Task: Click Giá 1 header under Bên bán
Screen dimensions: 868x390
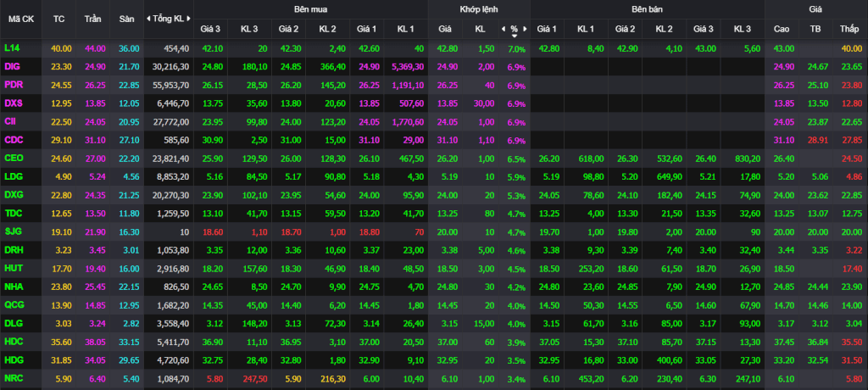Action: click(x=547, y=29)
